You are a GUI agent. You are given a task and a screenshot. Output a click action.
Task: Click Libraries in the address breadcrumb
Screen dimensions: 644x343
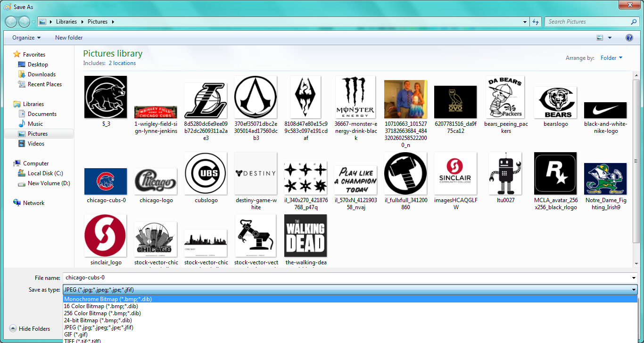[66, 22]
